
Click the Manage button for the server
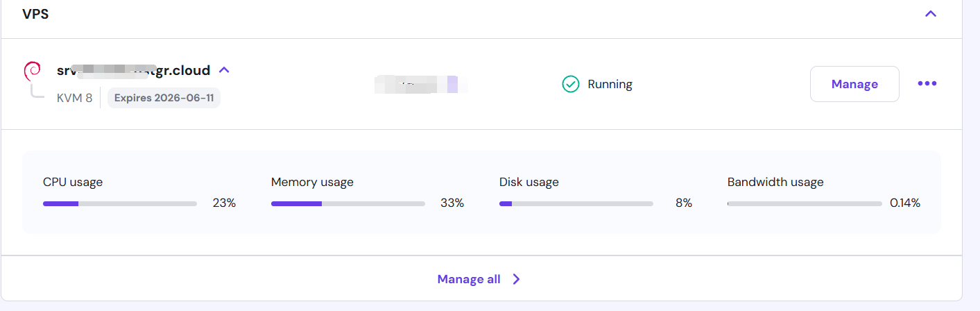(854, 84)
